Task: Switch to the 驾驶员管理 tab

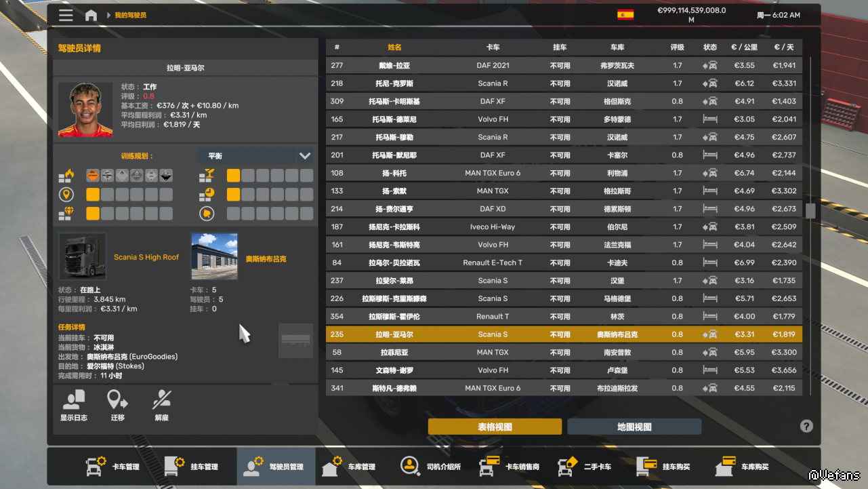Action: (276, 467)
